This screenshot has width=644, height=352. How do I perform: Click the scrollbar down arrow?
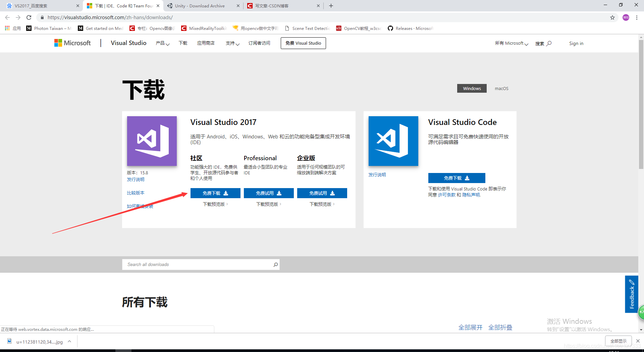(641, 330)
